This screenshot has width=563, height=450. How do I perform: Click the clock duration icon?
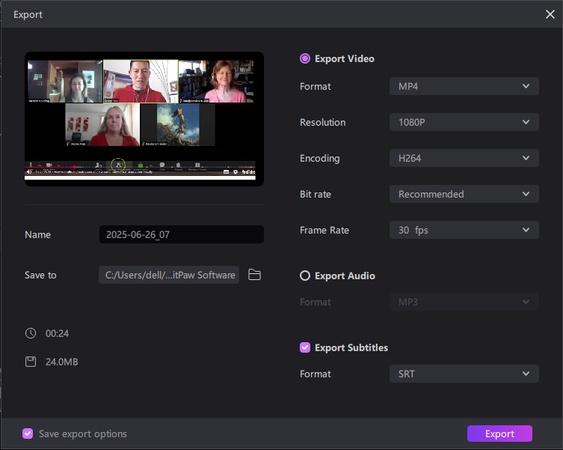[x=31, y=333]
